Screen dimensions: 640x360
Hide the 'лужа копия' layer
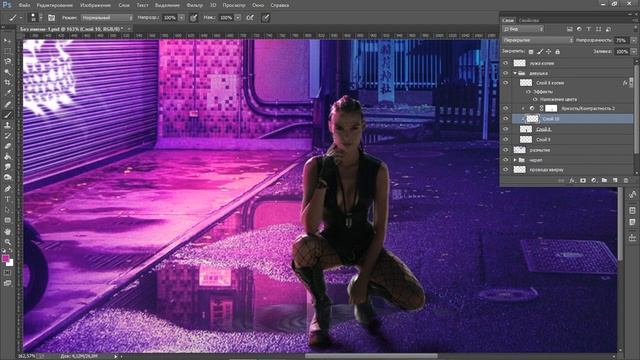pyautogui.click(x=506, y=63)
